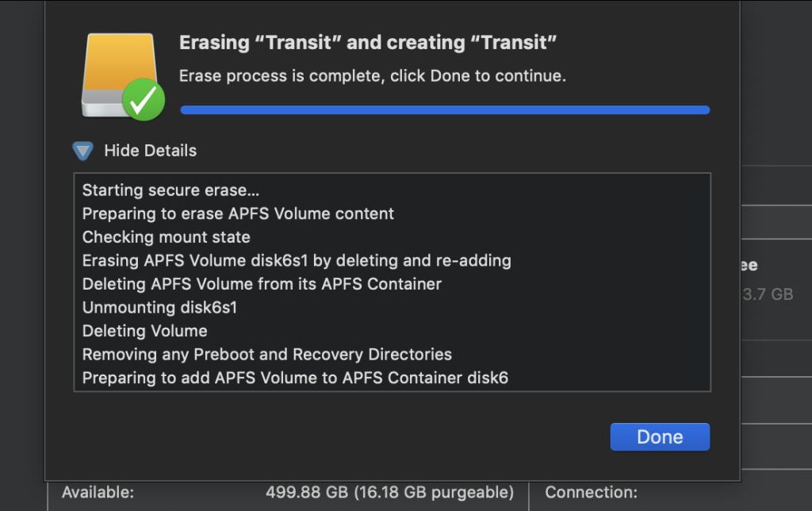Select the "Removing any Preboot and Recovery Directories" line
Screen dimensions: 812x511
(266, 355)
